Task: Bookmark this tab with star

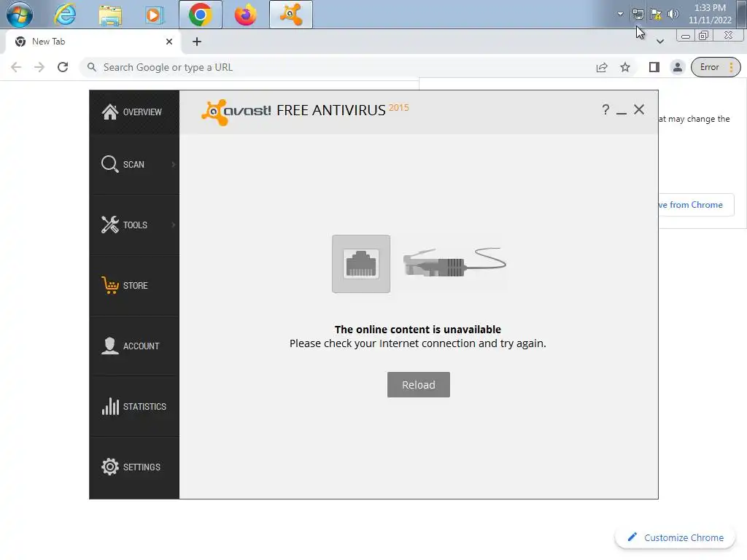Action: [625, 67]
